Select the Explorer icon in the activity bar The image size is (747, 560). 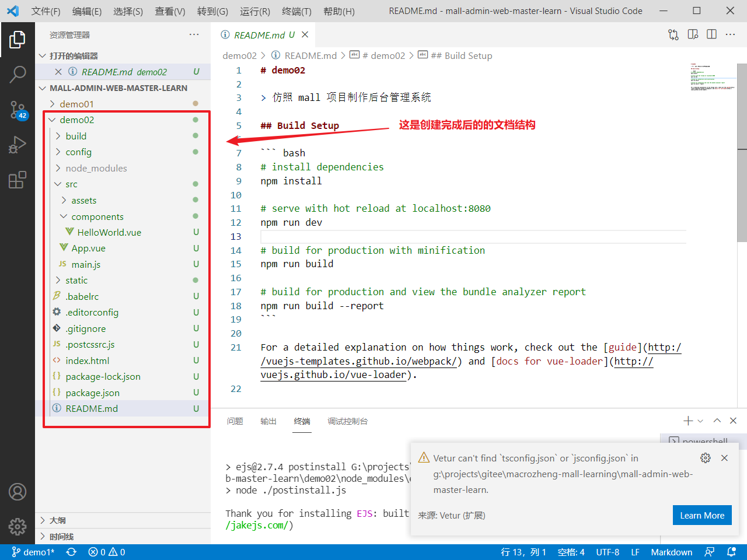coord(18,40)
